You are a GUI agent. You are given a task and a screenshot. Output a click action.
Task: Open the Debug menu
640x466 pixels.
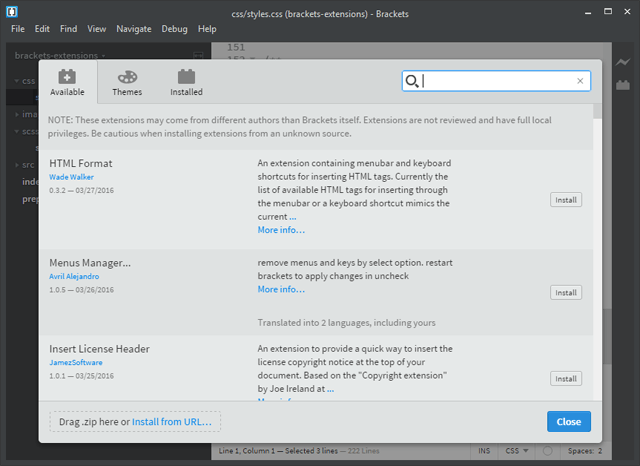[x=174, y=29]
